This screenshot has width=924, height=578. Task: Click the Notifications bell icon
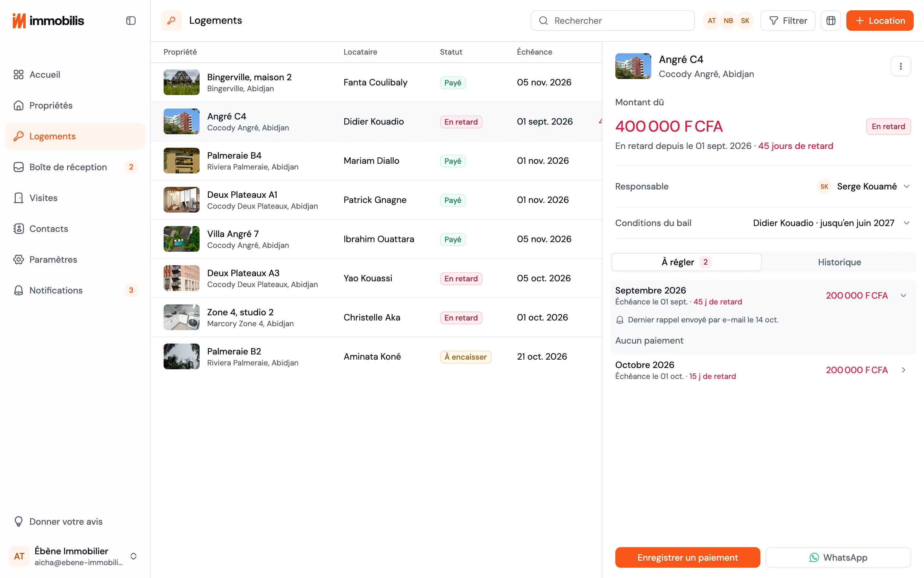point(19,291)
